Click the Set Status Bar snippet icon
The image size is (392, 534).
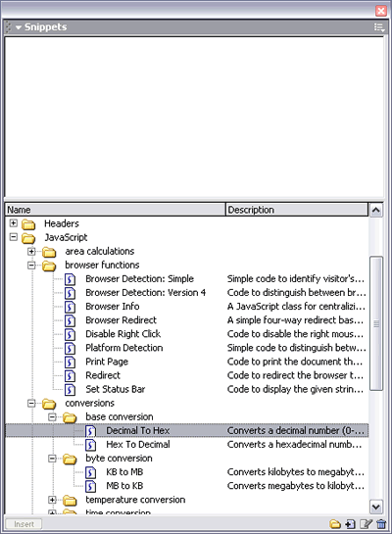(x=70, y=390)
